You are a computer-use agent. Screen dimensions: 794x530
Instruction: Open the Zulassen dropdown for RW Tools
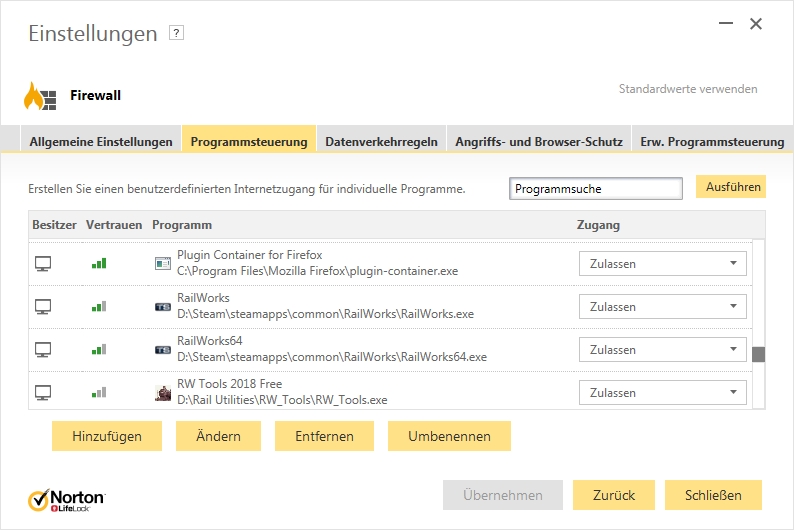[663, 393]
